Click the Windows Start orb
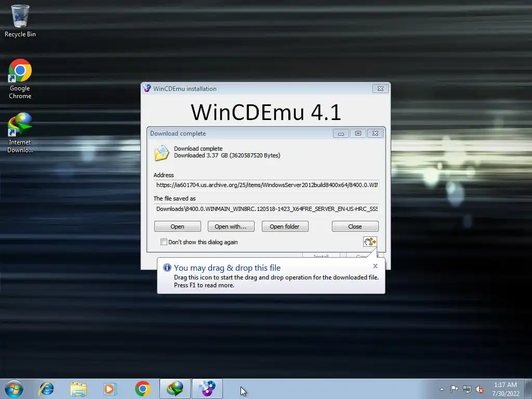The height and width of the screenshot is (399, 532). click(14, 389)
